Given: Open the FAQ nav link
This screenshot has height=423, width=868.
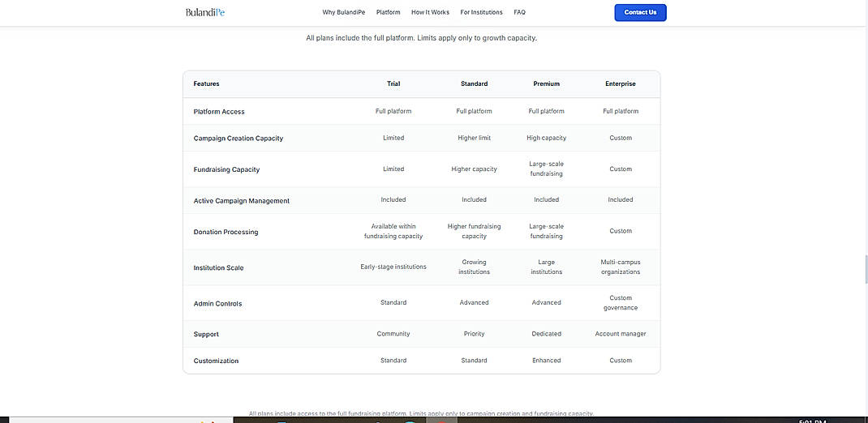Looking at the screenshot, I should (519, 12).
